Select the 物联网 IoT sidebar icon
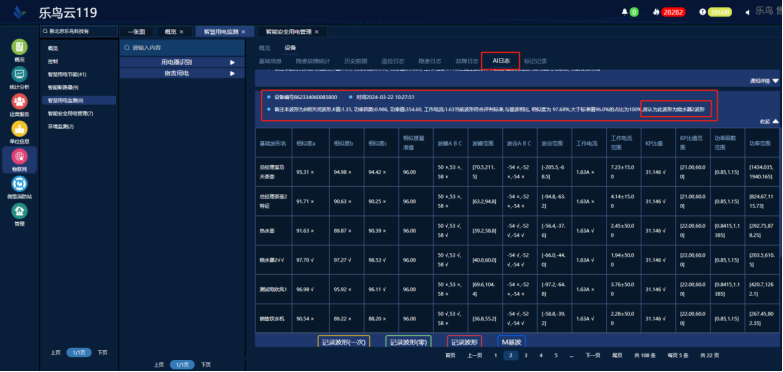Screen dimensions: 783x372 [19, 156]
